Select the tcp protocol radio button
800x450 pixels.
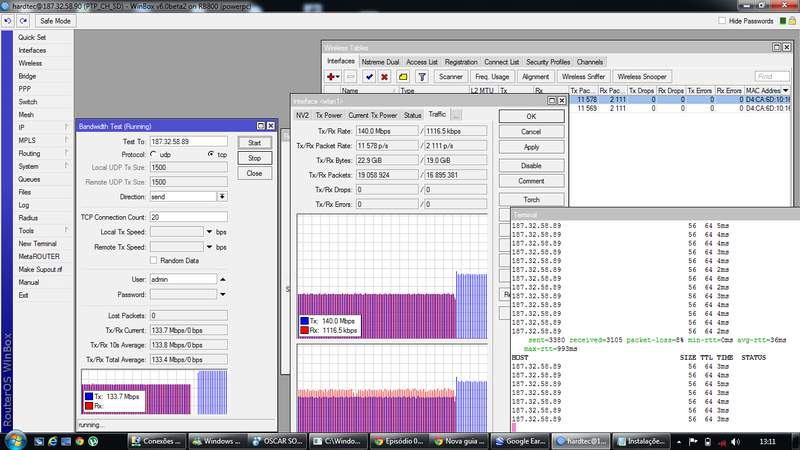210,155
